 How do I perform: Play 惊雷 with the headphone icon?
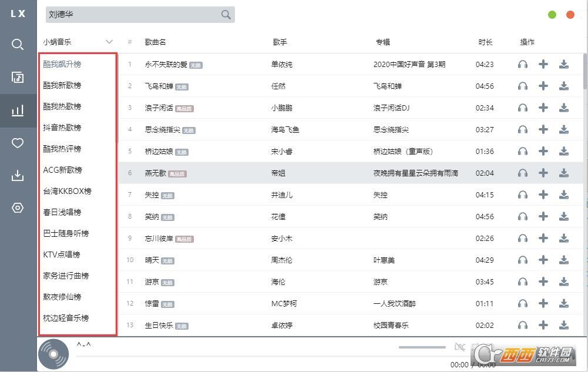click(523, 304)
